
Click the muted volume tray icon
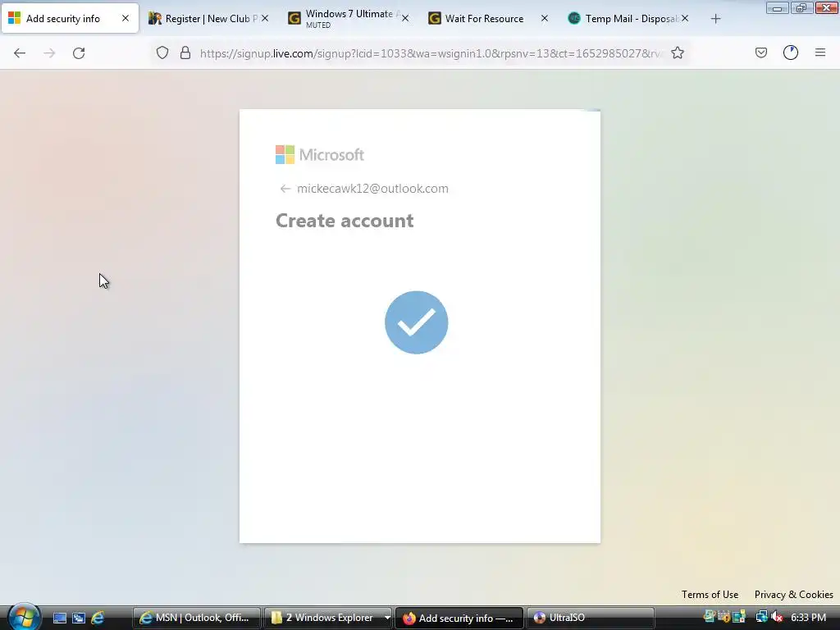coord(777,618)
